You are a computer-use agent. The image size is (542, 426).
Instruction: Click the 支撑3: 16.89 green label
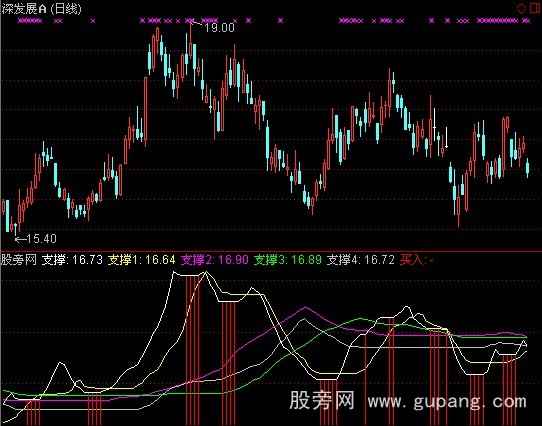click(x=288, y=259)
